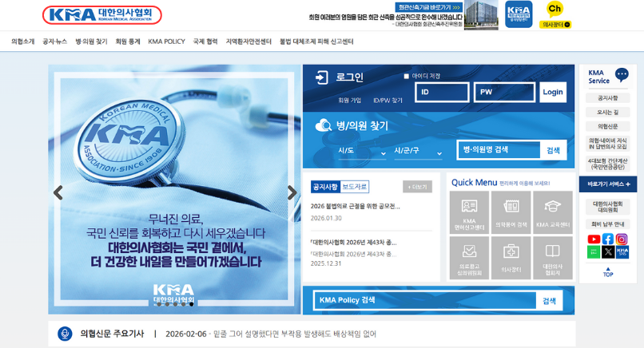
Task: Open KMA 교육센터 graduation cap tile
Action: [553, 212]
